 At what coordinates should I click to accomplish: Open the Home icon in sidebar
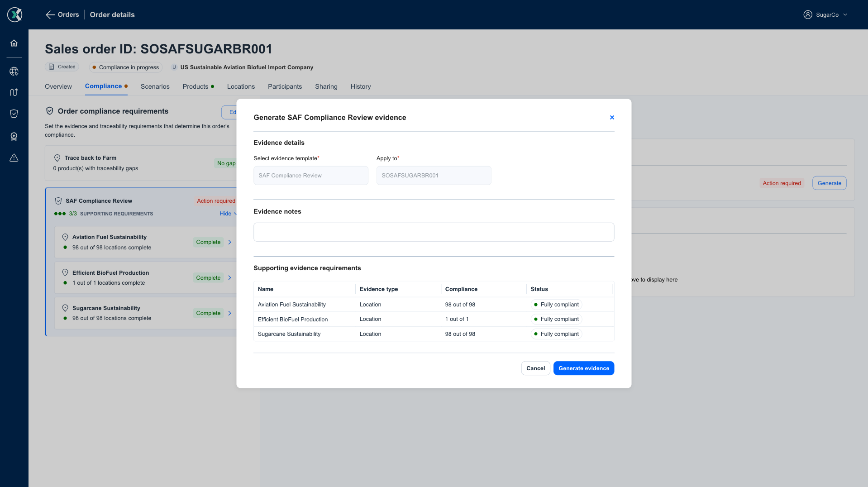pyautogui.click(x=14, y=43)
